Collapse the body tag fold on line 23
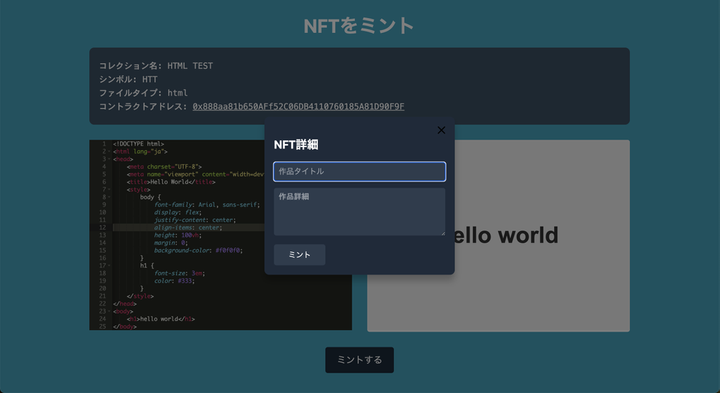Screen dimensions: 720x393 pos(110,311)
